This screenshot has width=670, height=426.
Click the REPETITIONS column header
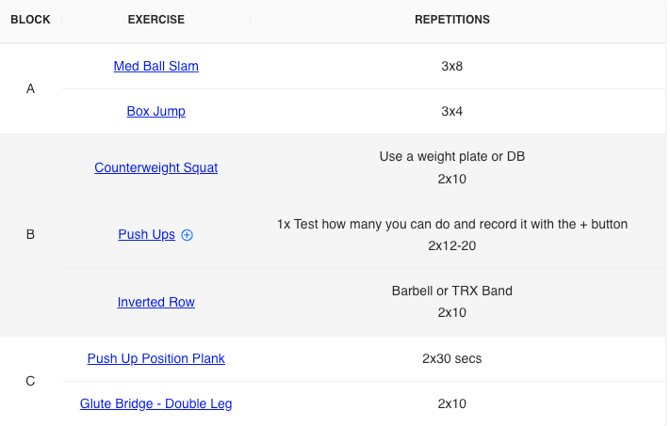tap(452, 19)
